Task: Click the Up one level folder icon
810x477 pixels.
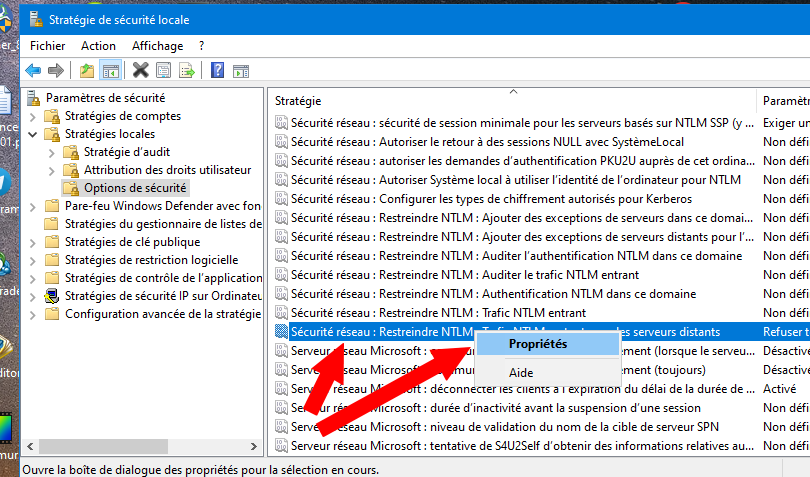Action: (87, 70)
